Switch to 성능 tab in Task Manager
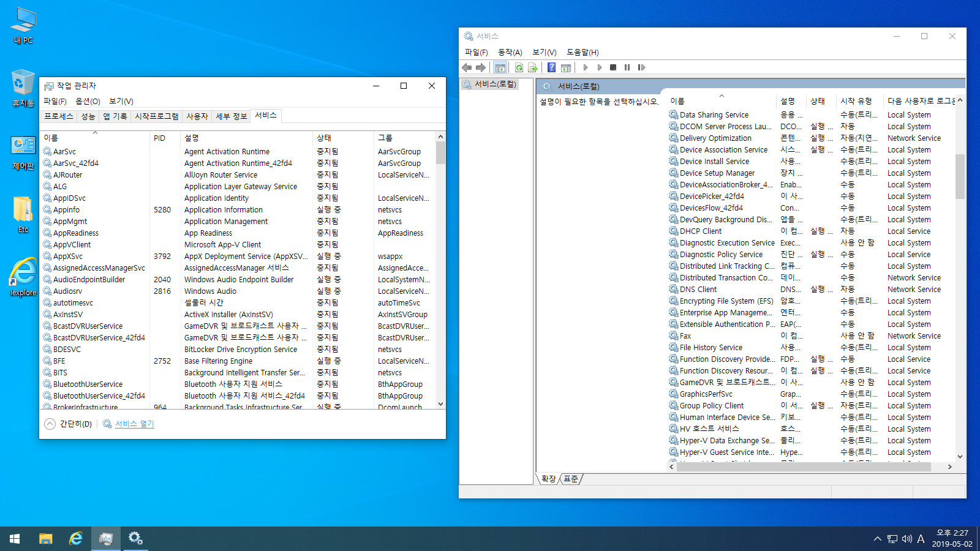The width and height of the screenshot is (980, 551). (x=88, y=116)
